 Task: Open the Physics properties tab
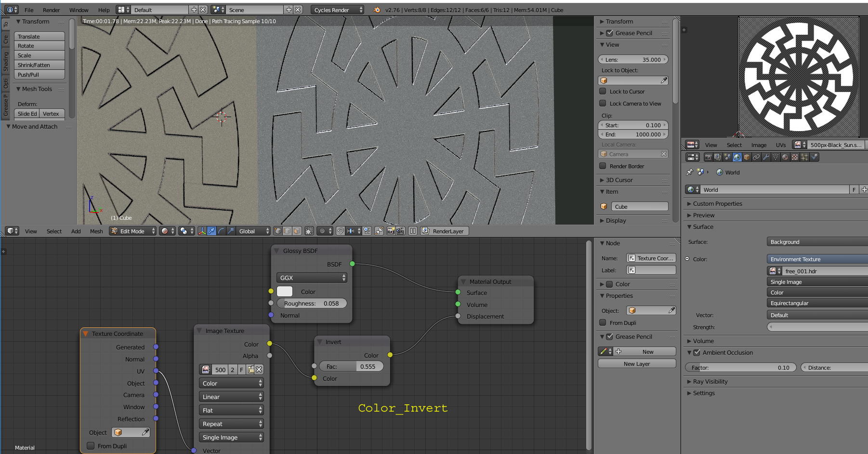[x=814, y=157]
